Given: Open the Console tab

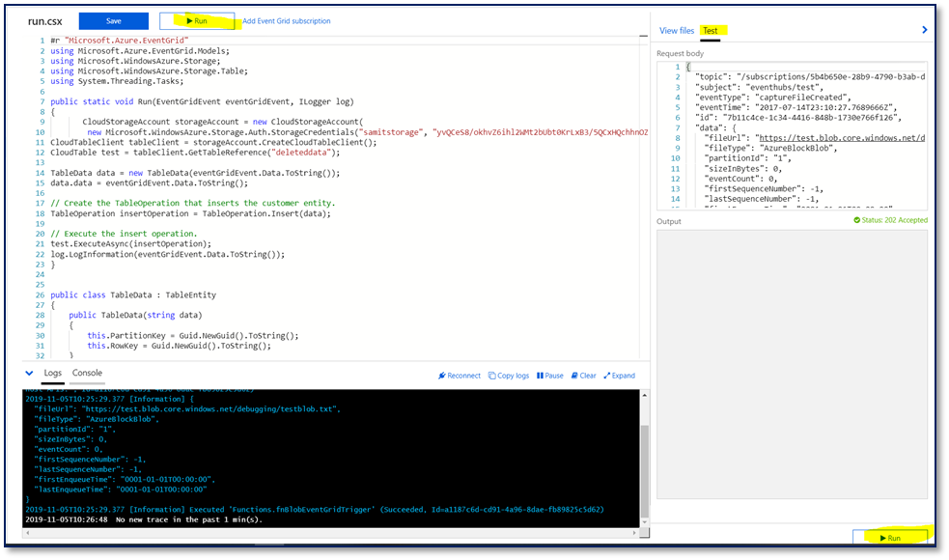Looking at the screenshot, I should (x=87, y=373).
